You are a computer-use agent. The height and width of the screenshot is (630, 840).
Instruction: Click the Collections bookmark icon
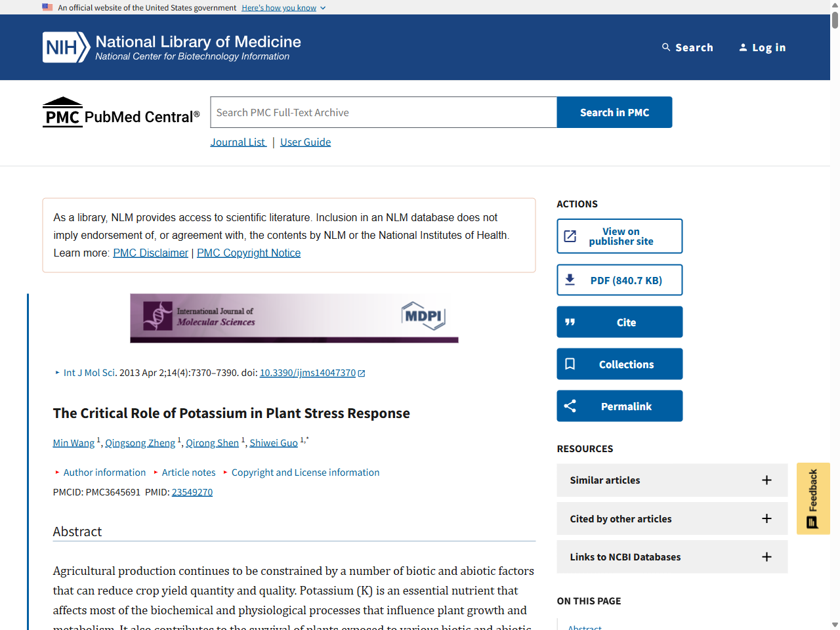point(570,364)
